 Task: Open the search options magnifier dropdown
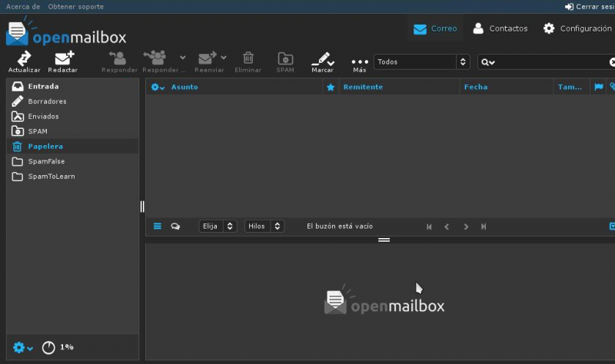pyautogui.click(x=488, y=62)
